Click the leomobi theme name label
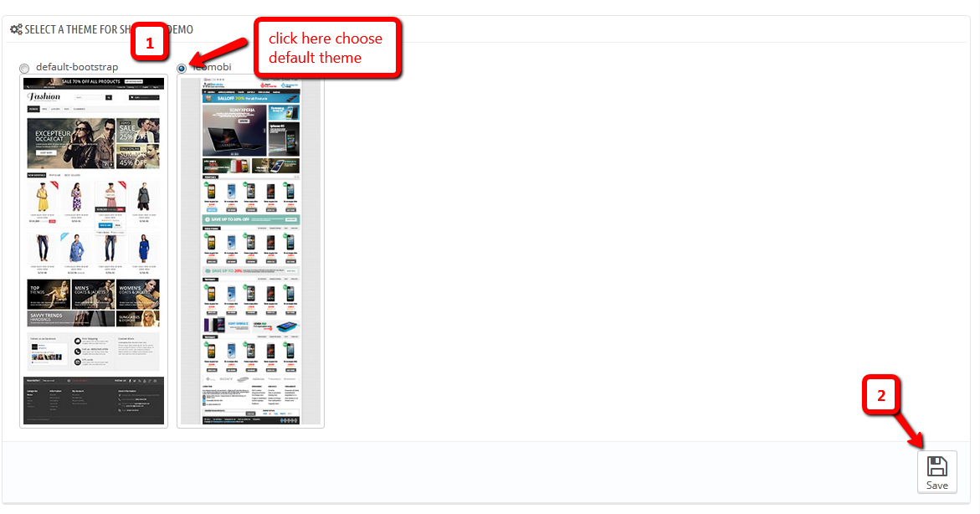Screen dimensions: 980x514 [x=212, y=67]
